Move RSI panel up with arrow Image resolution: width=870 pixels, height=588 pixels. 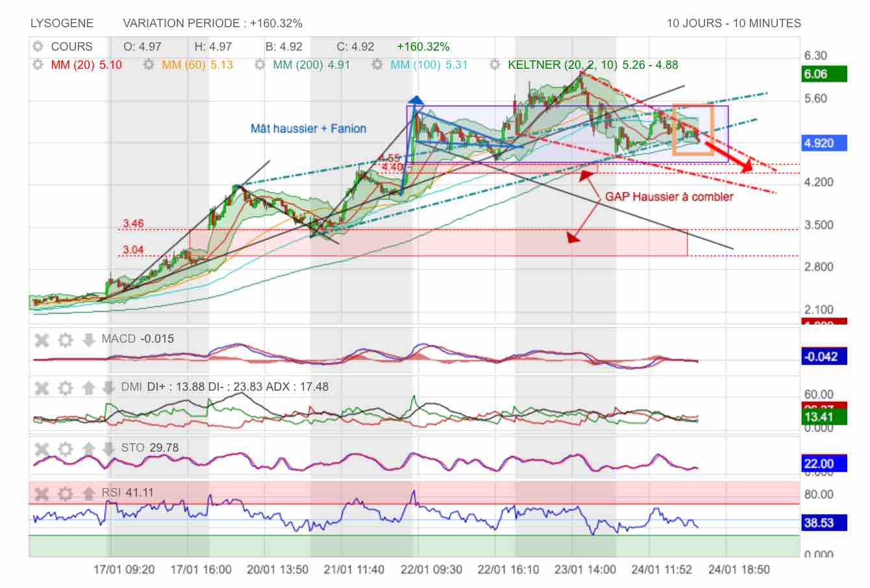point(88,494)
